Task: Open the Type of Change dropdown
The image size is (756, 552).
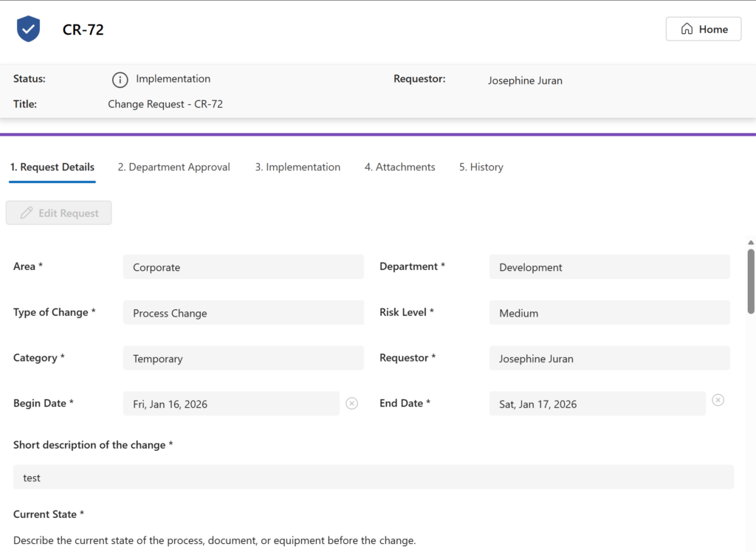Action: (244, 313)
